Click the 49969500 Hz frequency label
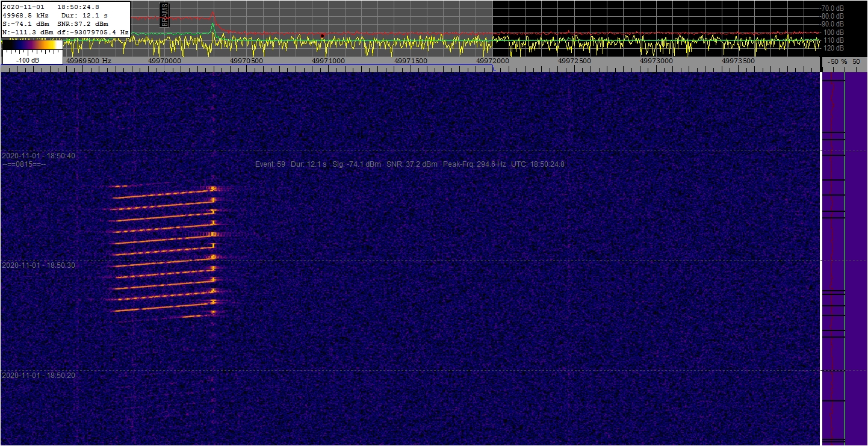This screenshot has width=868, height=446. (x=88, y=61)
